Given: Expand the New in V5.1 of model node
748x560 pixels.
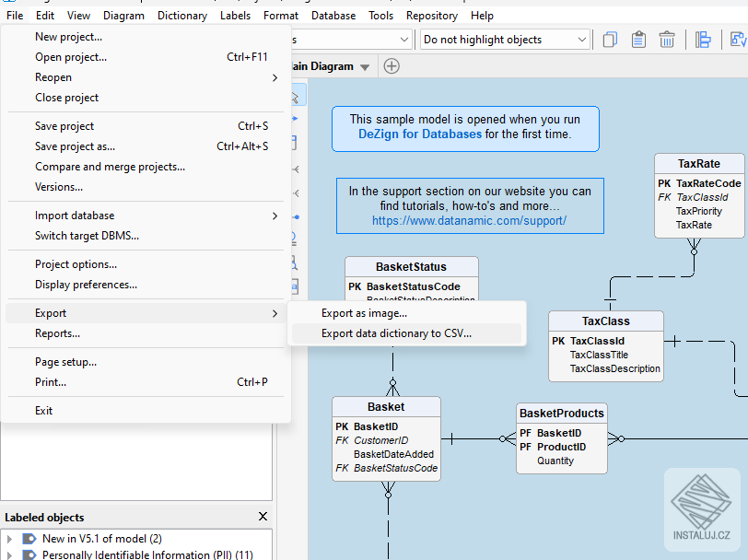Looking at the screenshot, I should pyautogui.click(x=9, y=539).
